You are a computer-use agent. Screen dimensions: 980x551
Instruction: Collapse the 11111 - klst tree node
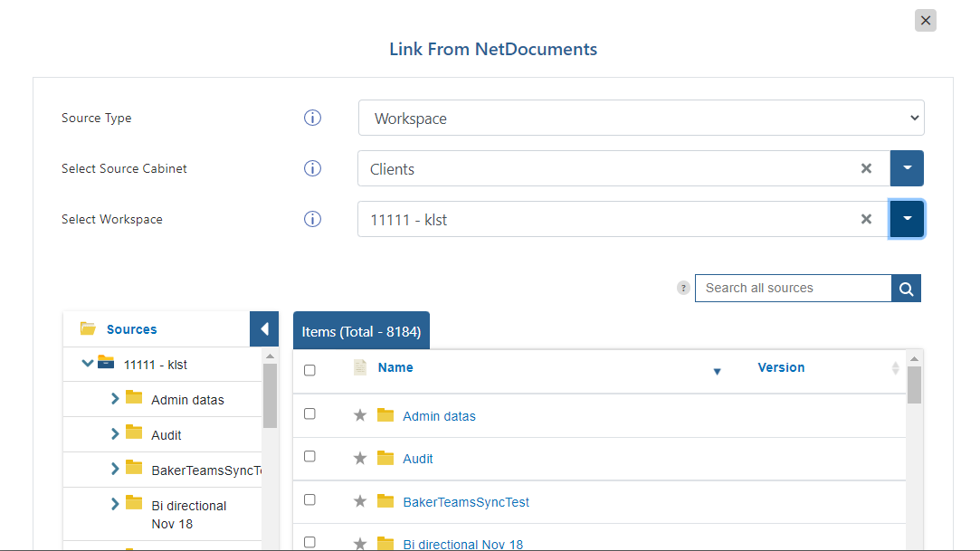coord(88,363)
